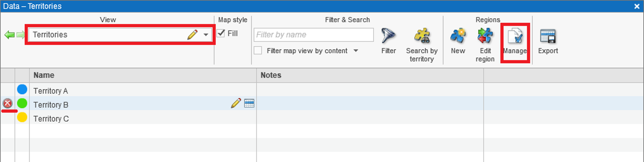This screenshot has width=644, height=162.
Task: Click the Filter by name input field
Action: click(x=313, y=35)
